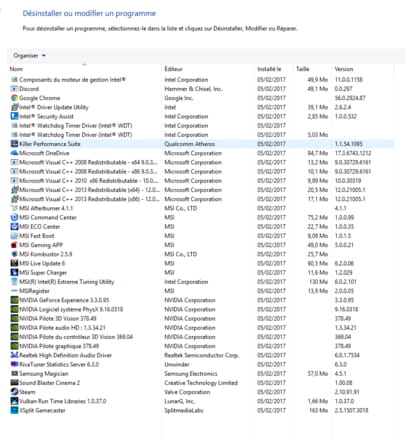
Task: Click the Killer Performance Suite icon
Action: tap(14, 144)
